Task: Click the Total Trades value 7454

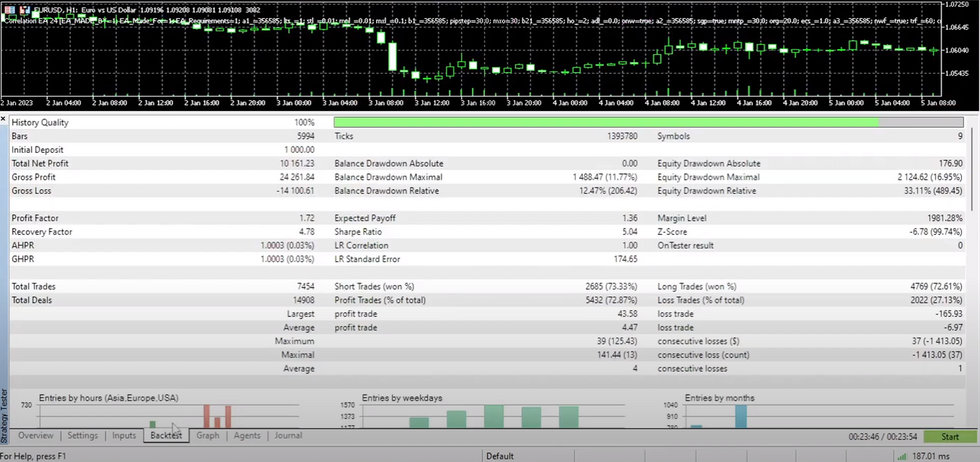Action: tap(304, 286)
